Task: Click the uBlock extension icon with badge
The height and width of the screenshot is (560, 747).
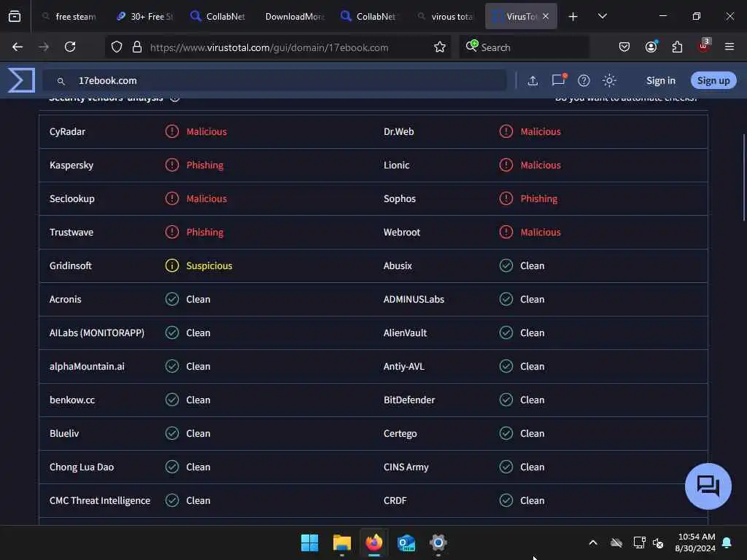Action: point(704,45)
